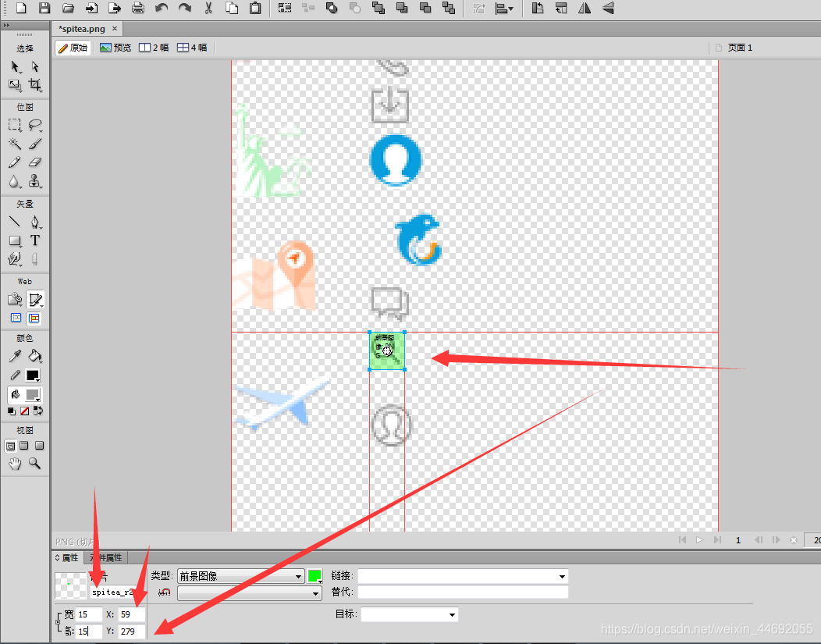Undo the last action
Screen dimensions: 821x644
(162, 8)
